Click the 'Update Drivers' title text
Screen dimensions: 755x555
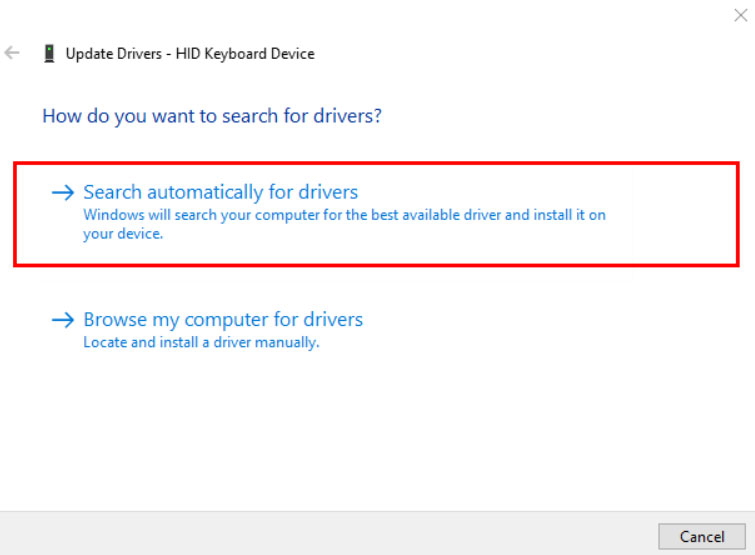[x=114, y=53]
